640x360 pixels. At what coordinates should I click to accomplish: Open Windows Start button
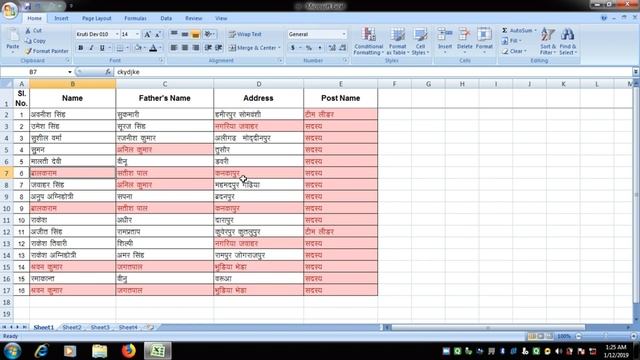click(x=12, y=351)
